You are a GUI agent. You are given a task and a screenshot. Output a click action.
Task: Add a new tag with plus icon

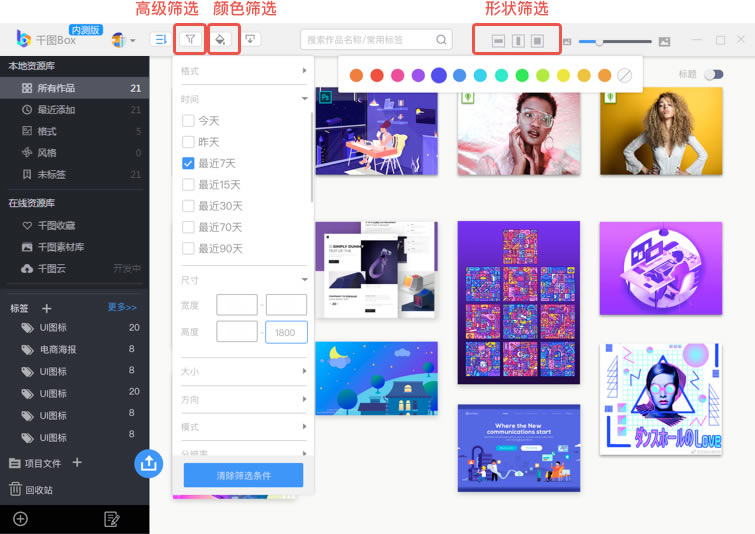tap(47, 308)
